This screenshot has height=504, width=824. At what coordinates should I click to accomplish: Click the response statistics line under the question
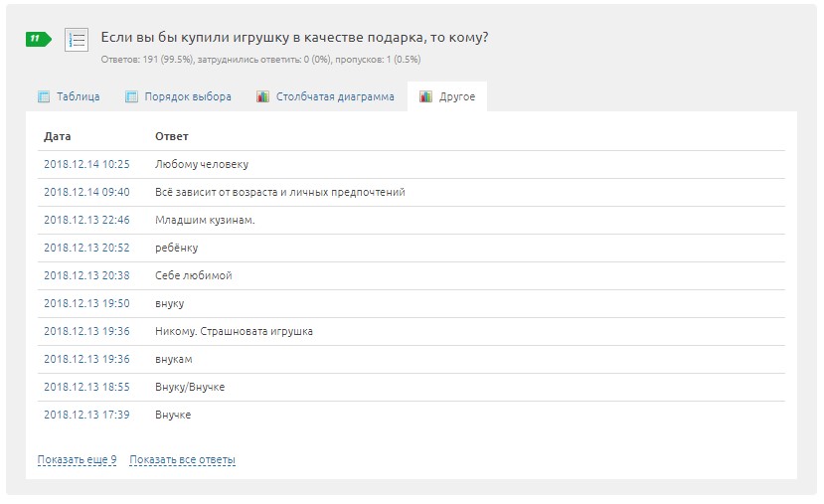point(260,60)
